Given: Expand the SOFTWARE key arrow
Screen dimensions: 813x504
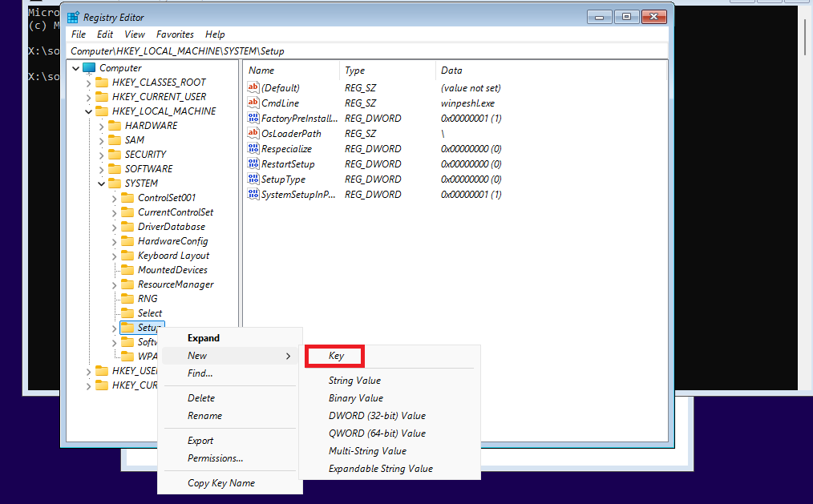Looking at the screenshot, I should [x=102, y=169].
